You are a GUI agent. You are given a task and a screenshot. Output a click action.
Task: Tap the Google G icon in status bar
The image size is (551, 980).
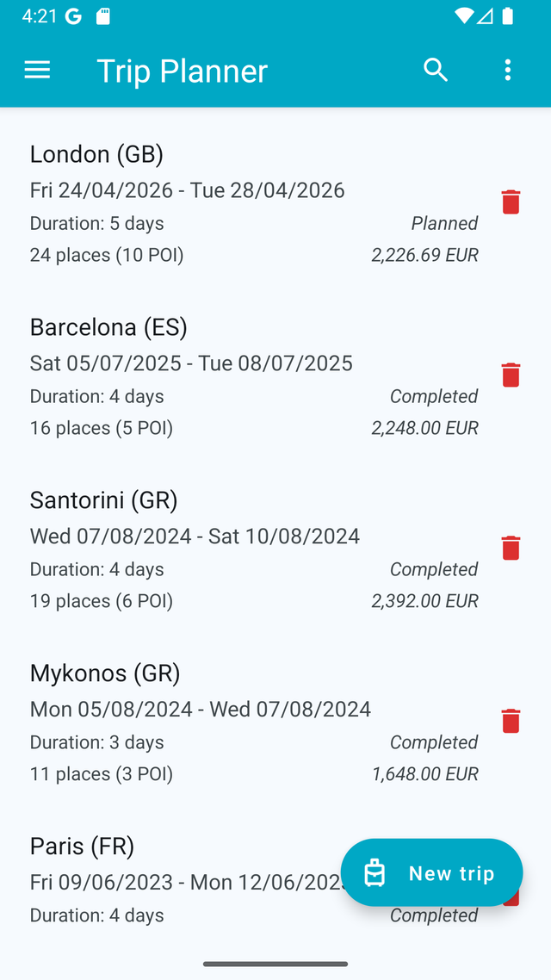pos(74,15)
